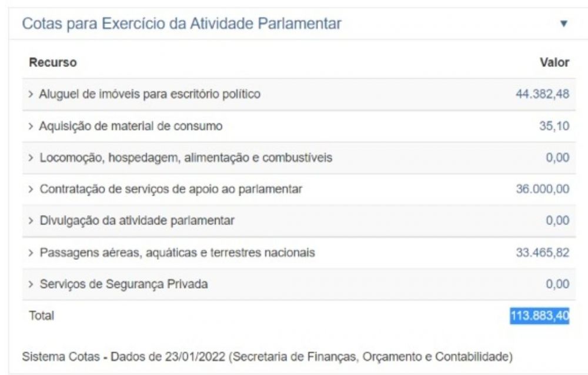Click the 33.465,82 value
This screenshot has width=588, height=375.
(542, 253)
